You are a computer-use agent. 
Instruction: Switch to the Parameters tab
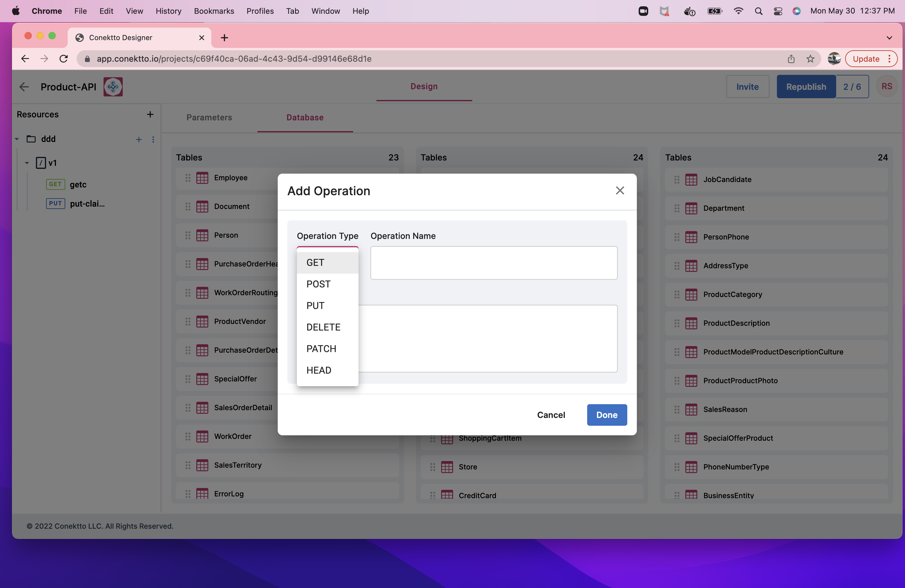[x=209, y=118]
